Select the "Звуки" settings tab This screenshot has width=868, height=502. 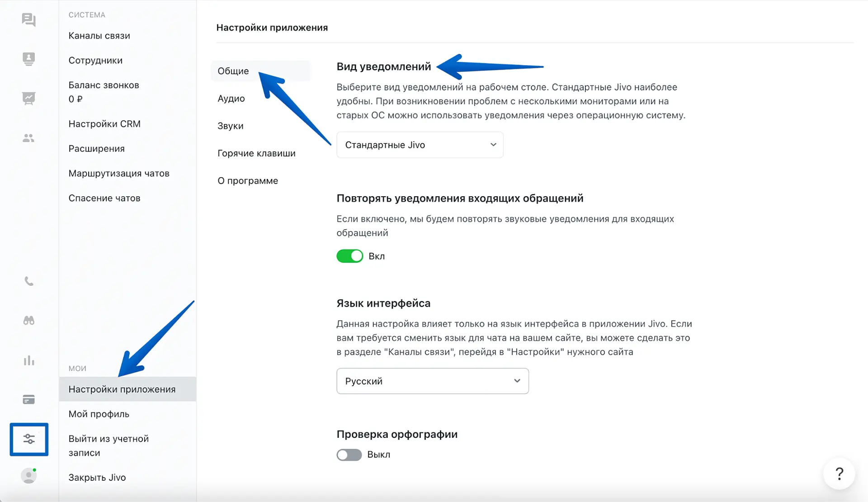tap(230, 126)
